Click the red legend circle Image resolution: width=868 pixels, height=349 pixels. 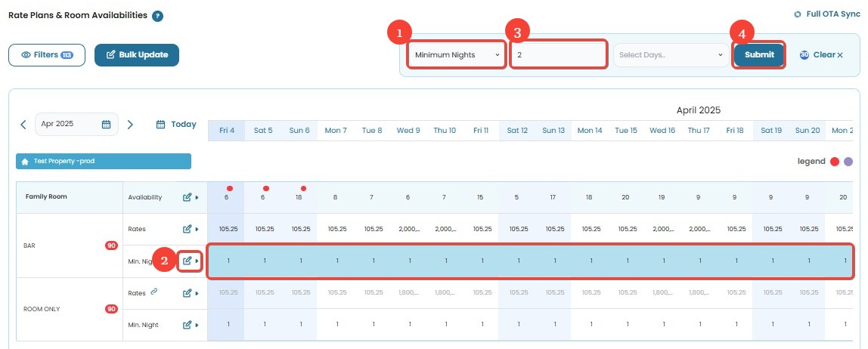(x=835, y=162)
